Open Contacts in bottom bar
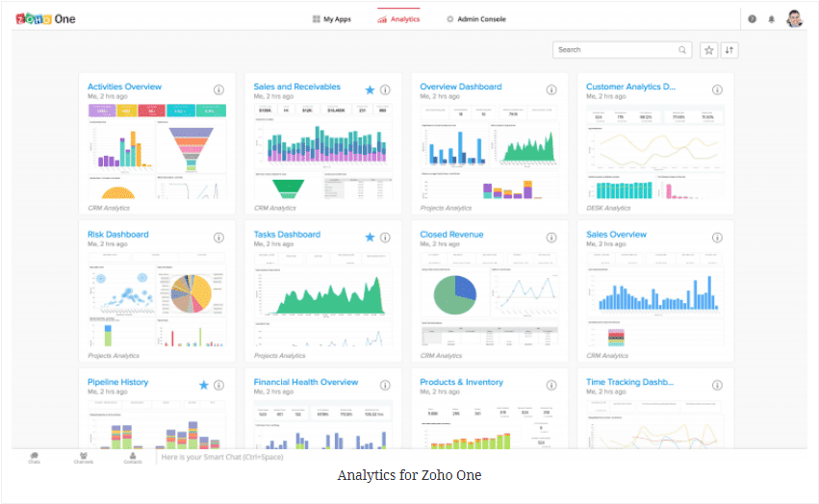The height and width of the screenshot is (504, 819). point(133,458)
